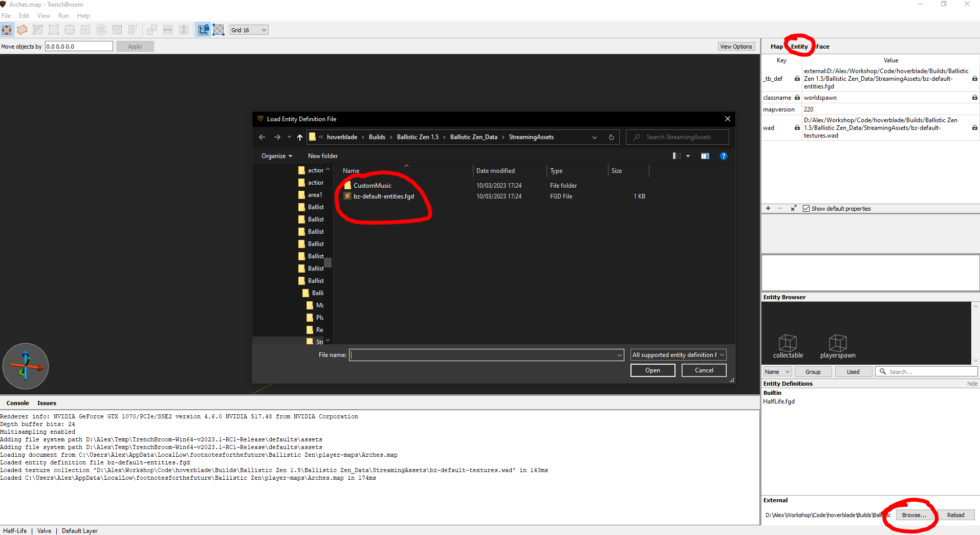The width and height of the screenshot is (980, 535).
Task: Open the Grid 16 size dropdown
Action: click(x=249, y=30)
